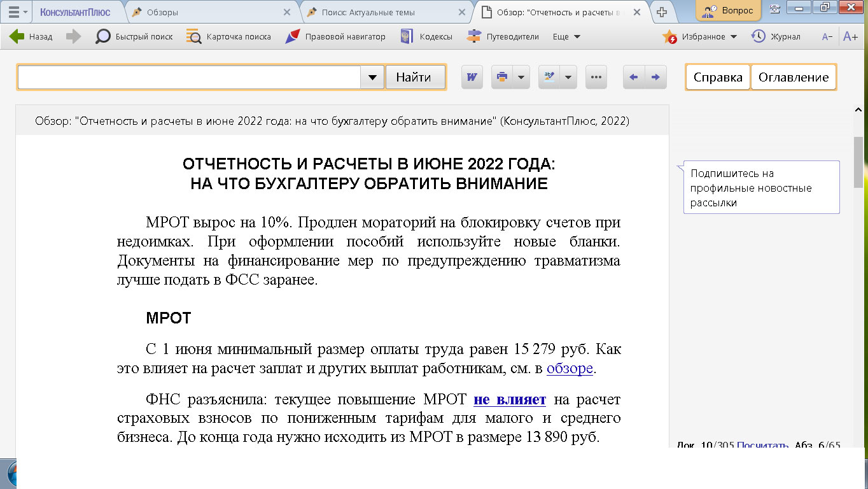Click the Оглавление button
The height and width of the screenshot is (489, 868).
794,77
